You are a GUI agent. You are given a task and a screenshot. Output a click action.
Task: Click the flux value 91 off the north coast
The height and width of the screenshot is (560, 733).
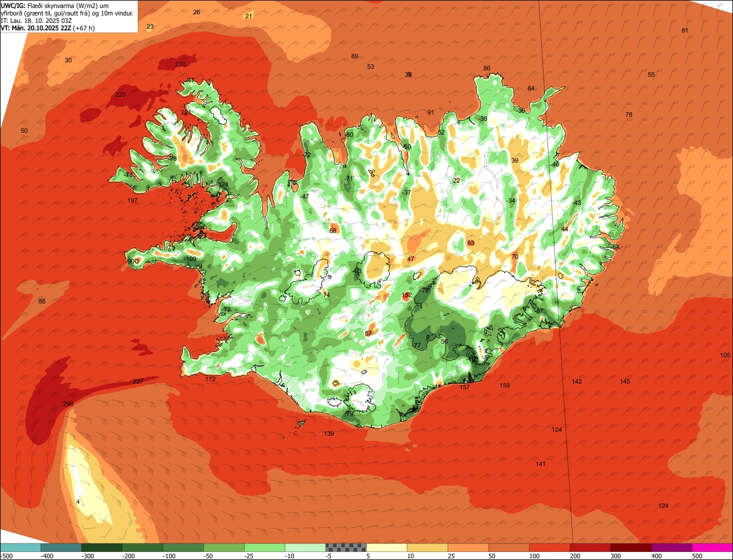[431, 112]
